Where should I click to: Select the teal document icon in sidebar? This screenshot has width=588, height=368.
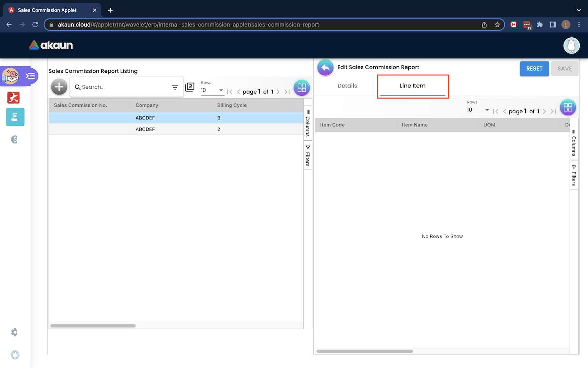15,117
